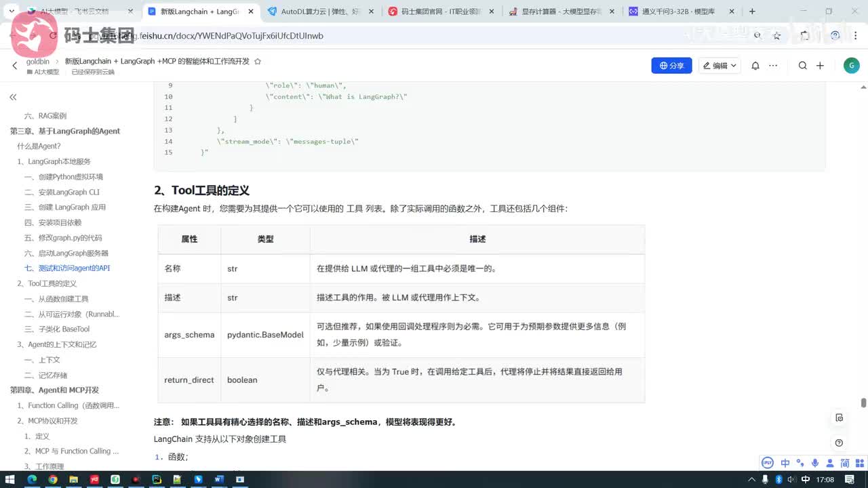
Task: Open the help question mark icon
Action: point(839,443)
